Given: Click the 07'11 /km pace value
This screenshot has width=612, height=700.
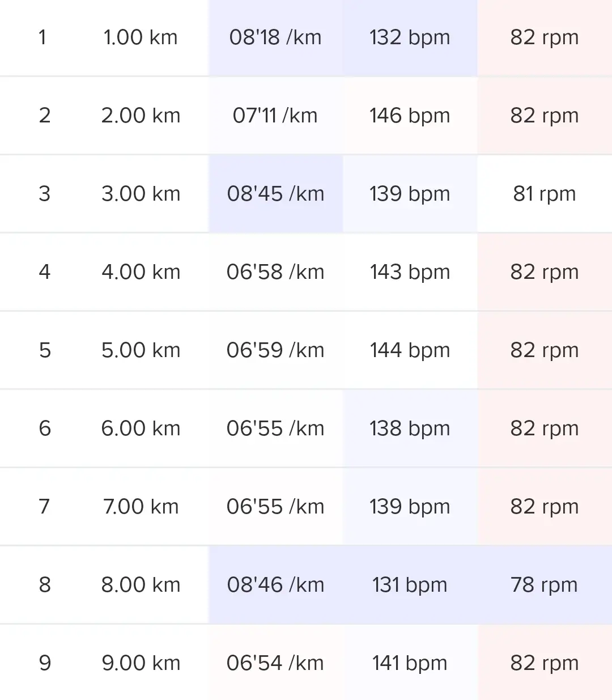Looking at the screenshot, I should [275, 116].
